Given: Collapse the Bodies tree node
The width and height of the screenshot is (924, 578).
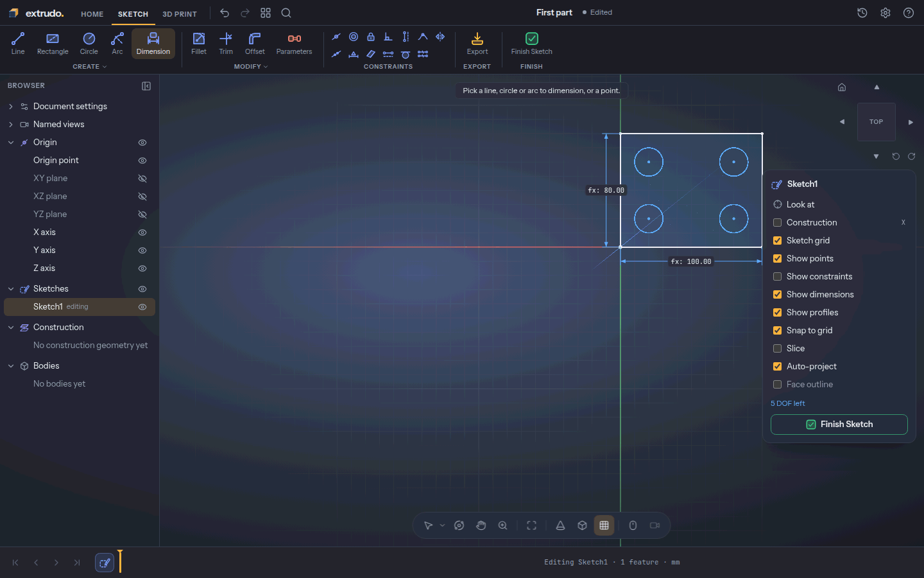Looking at the screenshot, I should point(11,366).
